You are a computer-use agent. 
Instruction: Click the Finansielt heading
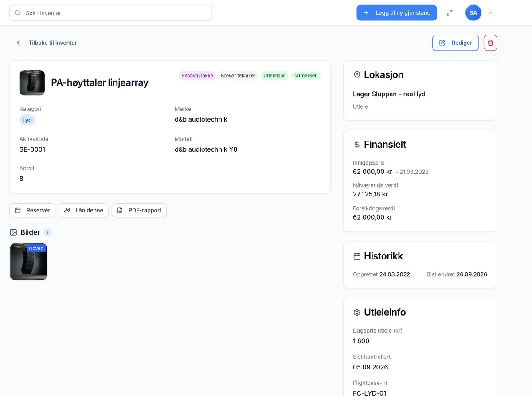click(x=385, y=145)
